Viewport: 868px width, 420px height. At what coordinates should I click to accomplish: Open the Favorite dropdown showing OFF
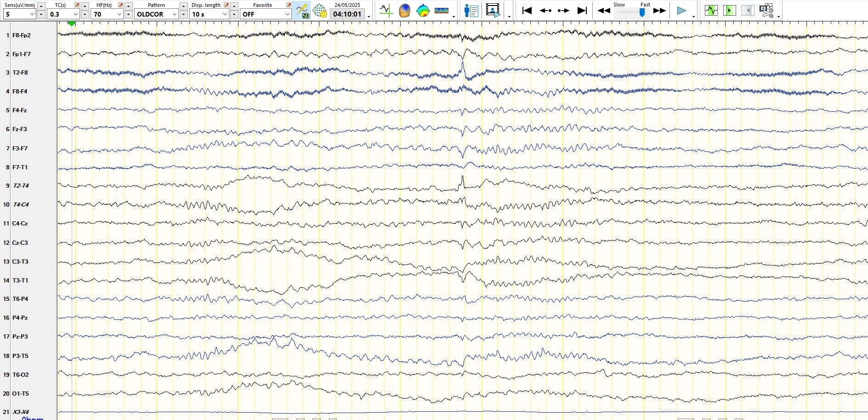click(266, 14)
